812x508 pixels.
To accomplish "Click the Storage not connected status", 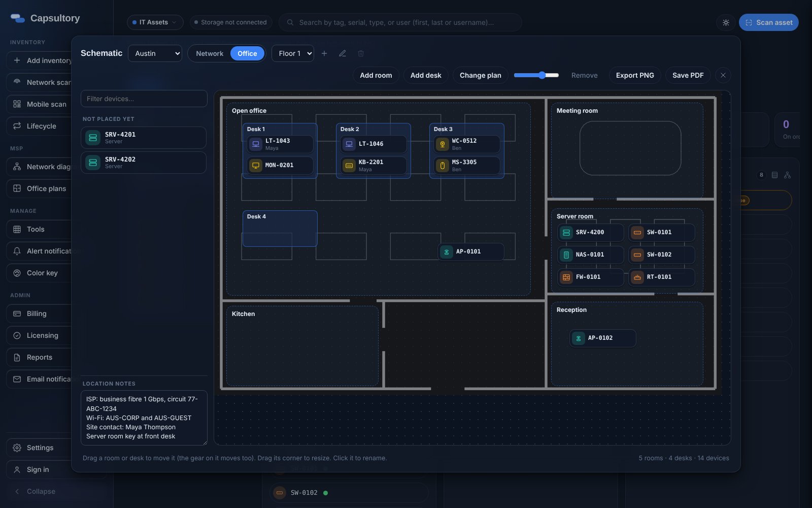I will point(231,22).
